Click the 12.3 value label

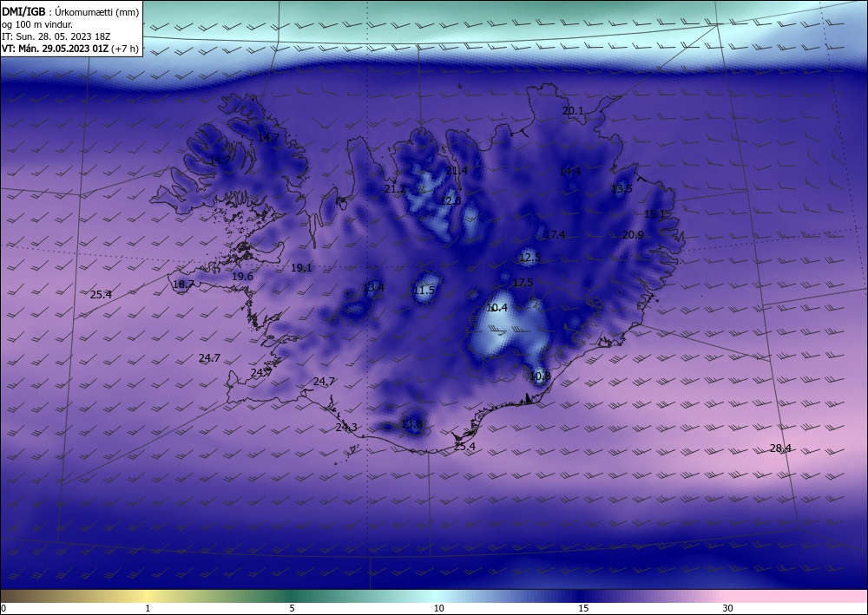(450, 200)
